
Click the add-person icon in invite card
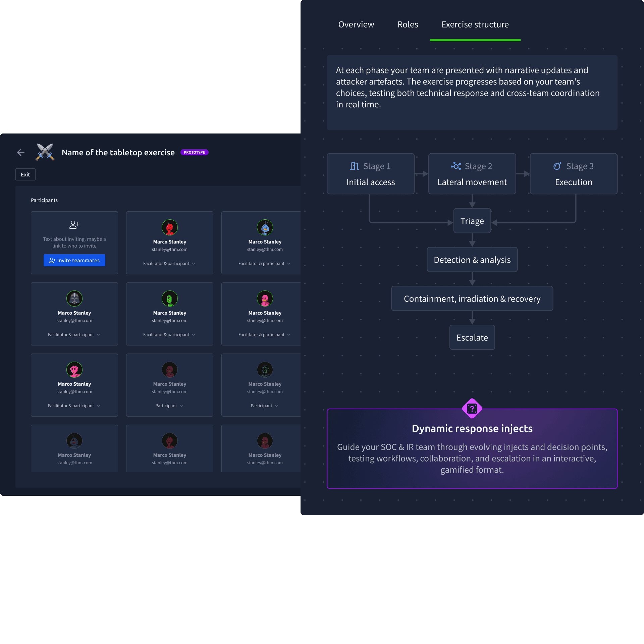pyautogui.click(x=74, y=225)
